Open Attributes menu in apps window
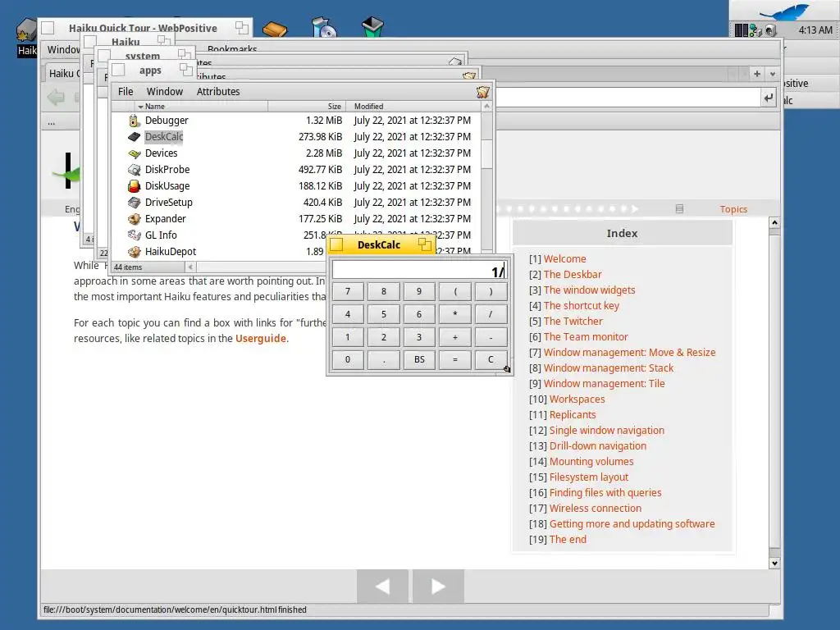 point(218,92)
